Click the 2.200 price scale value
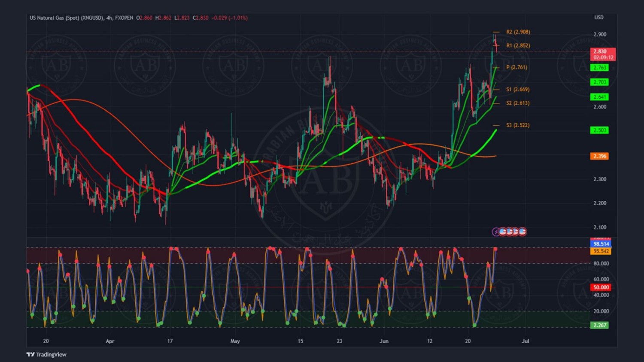The width and height of the screenshot is (644, 362). pyautogui.click(x=600, y=203)
